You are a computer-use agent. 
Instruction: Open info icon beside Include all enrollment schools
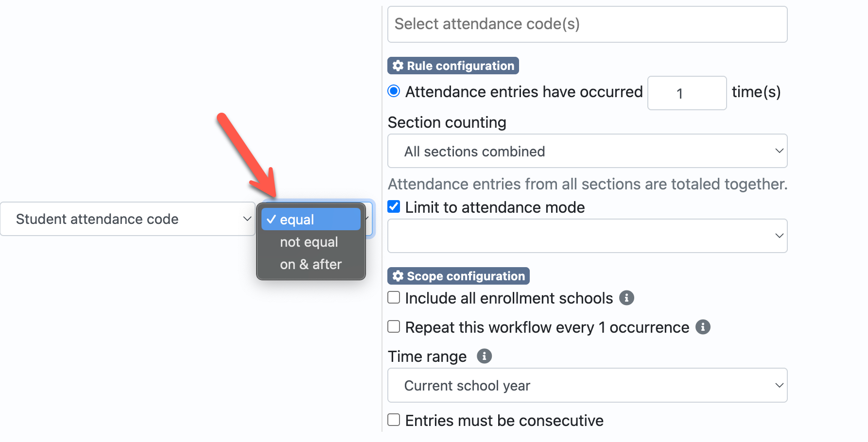click(x=626, y=298)
